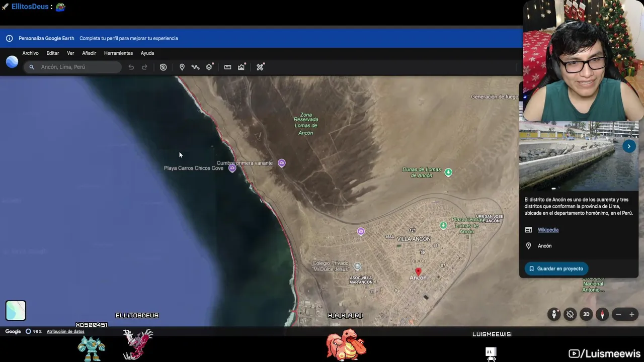This screenshot has height=362, width=644.
Task: Click the Ancón, Lima, Perú search field
Action: pos(72,67)
